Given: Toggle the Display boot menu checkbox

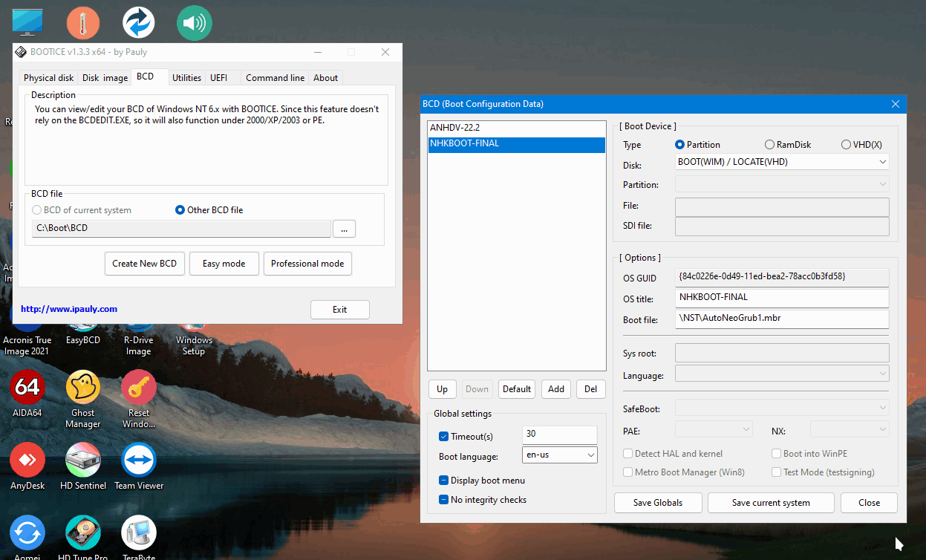Looking at the screenshot, I should [444, 481].
